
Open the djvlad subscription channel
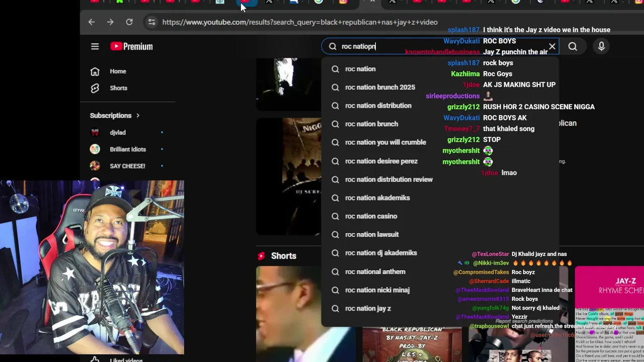118,133
